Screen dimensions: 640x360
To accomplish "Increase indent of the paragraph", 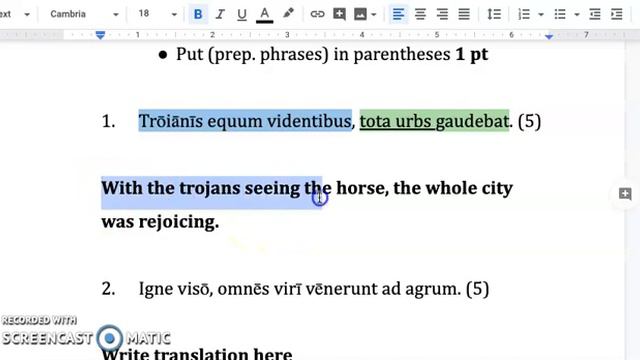I will click(x=617, y=15).
